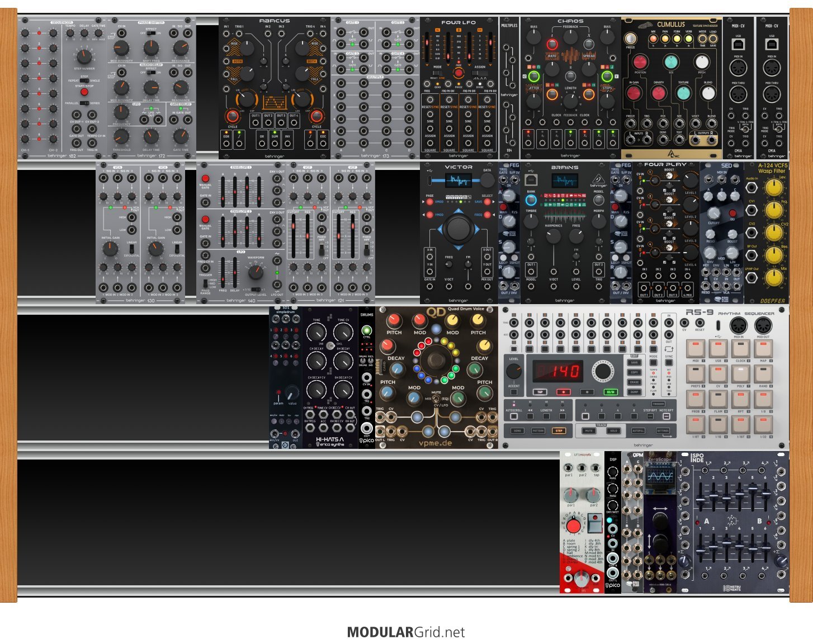Flip the STEP repeat/single switch on Sequencer 182
The height and width of the screenshot is (644, 813).
click(84, 80)
